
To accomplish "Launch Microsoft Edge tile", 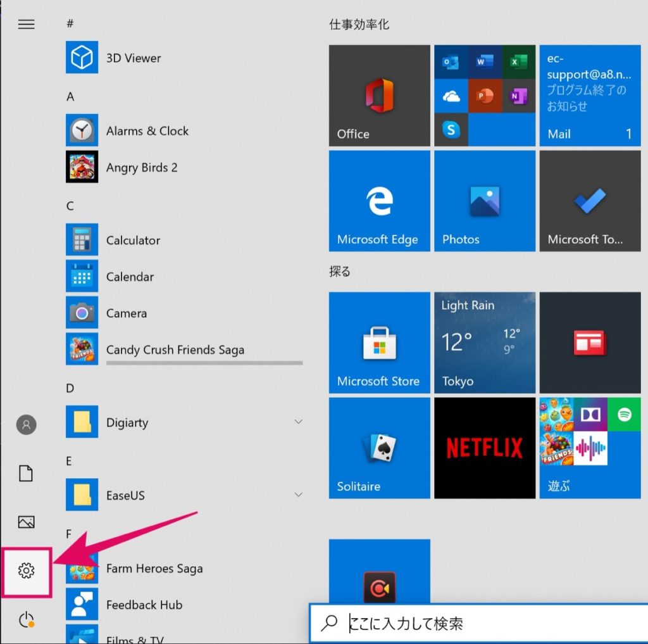I will click(380, 201).
